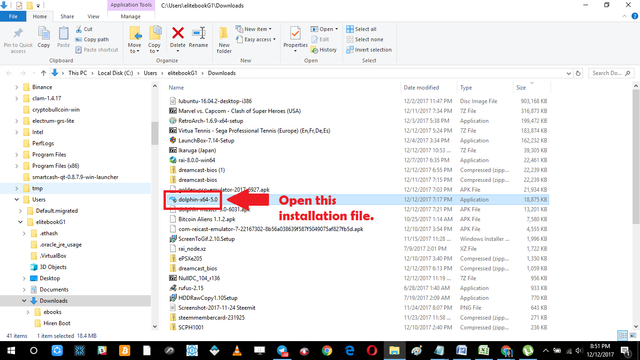This screenshot has width=640, height=360.
Task: Click the Paste ribbon icon
Action: tap(63, 33)
